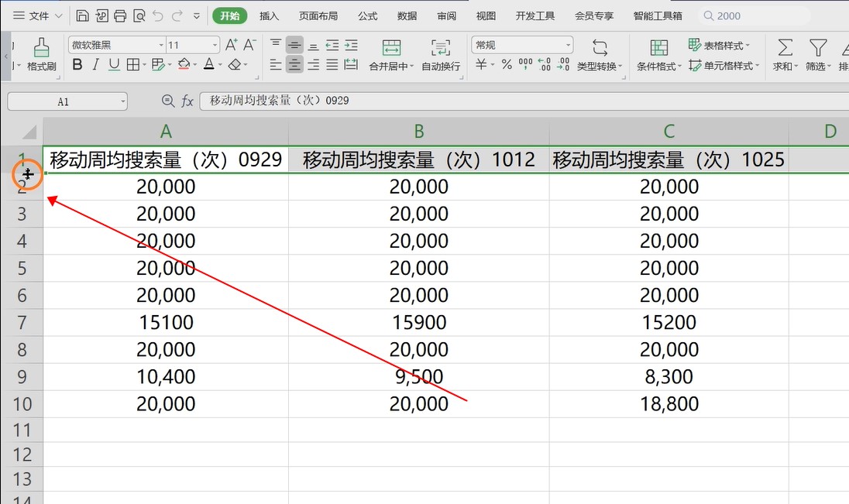Click the Increase font size icon
The image size is (849, 504).
point(231,46)
